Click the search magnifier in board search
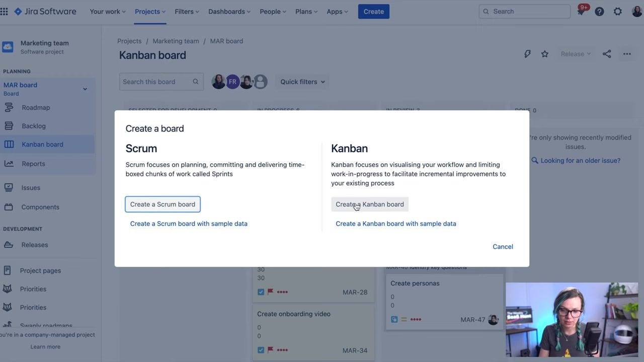Image resolution: width=644 pixels, height=362 pixels. pyautogui.click(x=196, y=81)
